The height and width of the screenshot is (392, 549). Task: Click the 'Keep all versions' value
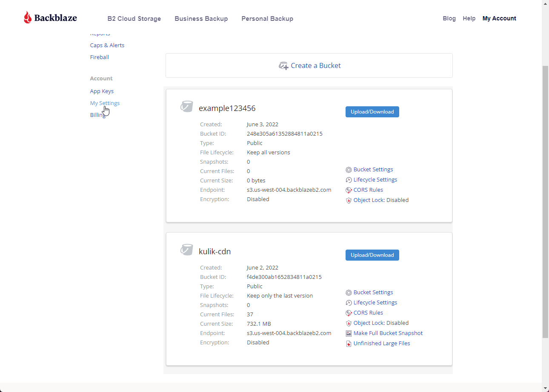coord(269,152)
